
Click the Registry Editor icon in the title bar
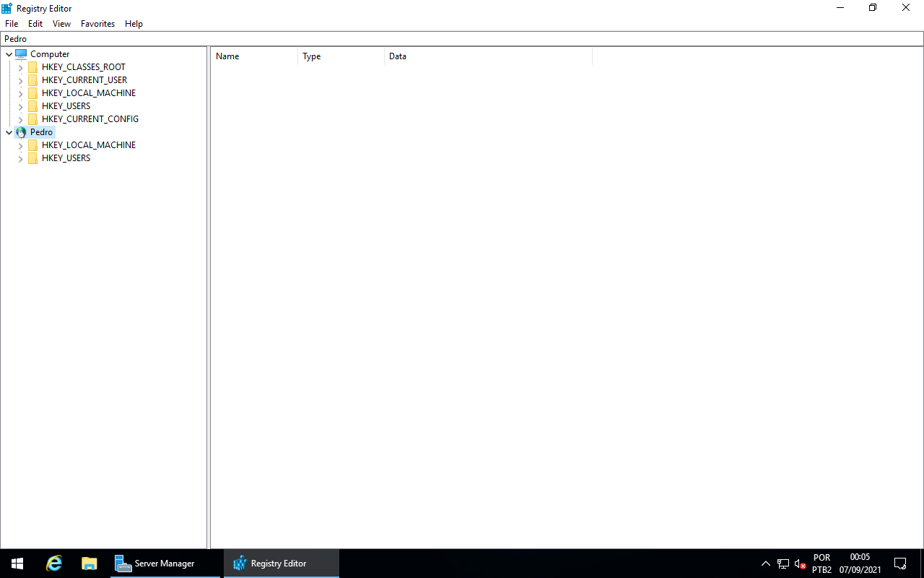click(6, 8)
